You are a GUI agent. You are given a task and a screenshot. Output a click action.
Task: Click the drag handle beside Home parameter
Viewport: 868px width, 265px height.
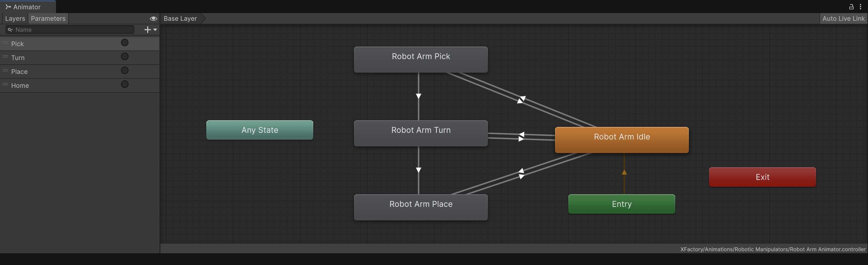click(5, 84)
